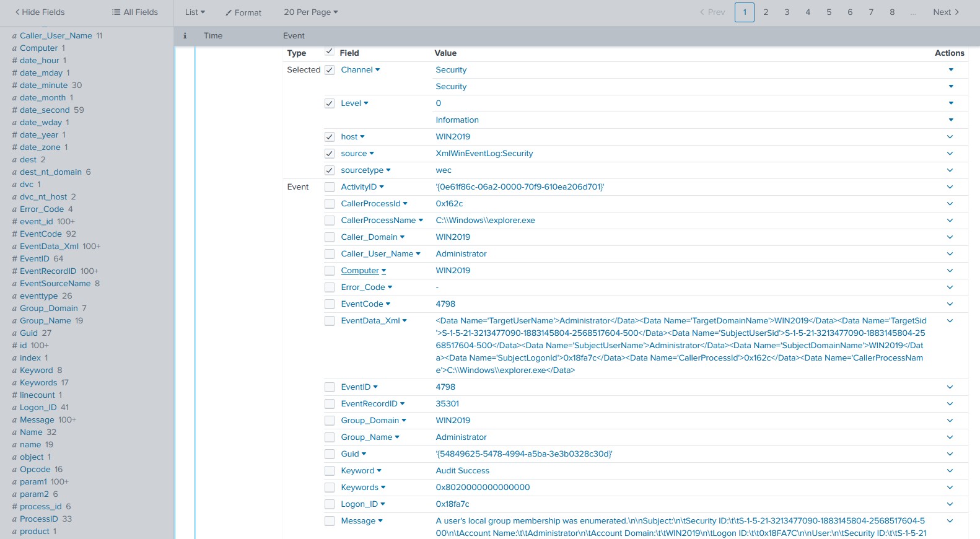Click the Security channel value

(451, 70)
